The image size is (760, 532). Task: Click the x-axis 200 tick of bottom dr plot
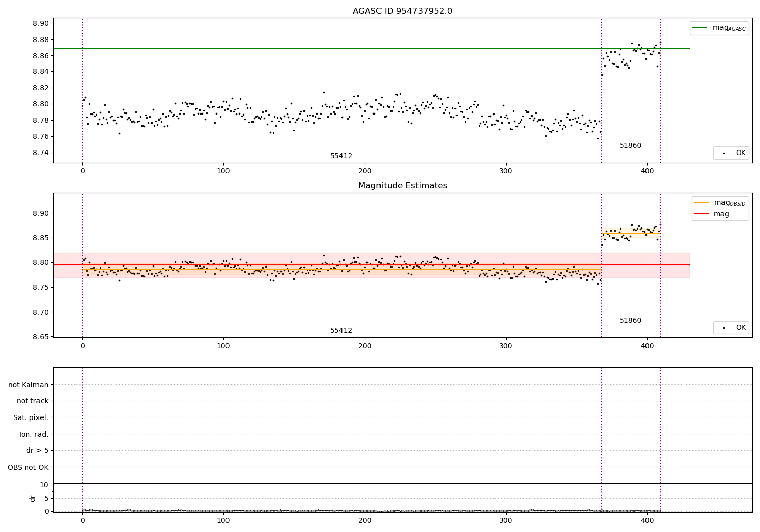[365, 521]
